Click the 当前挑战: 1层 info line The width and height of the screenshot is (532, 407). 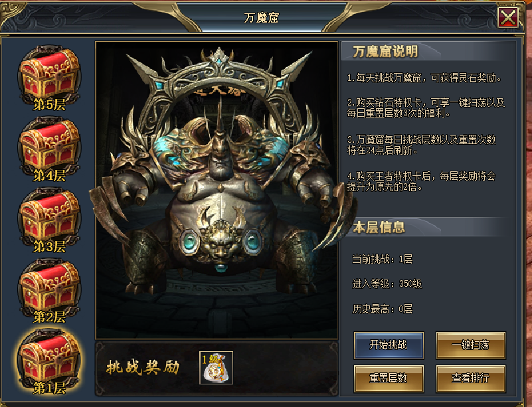pos(383,260)
